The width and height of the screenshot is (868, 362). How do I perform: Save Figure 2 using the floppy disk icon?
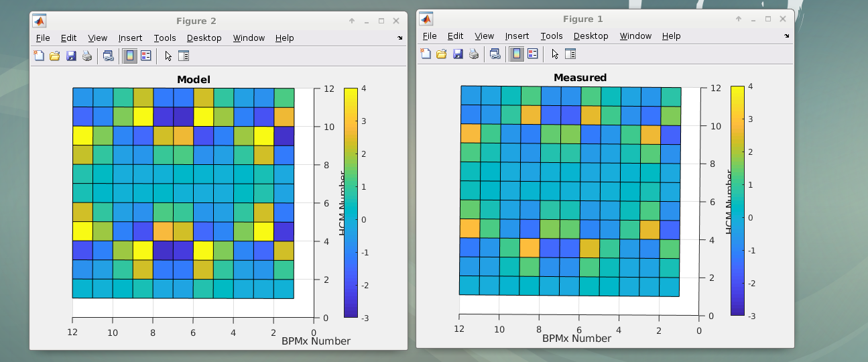[x=71, y=56]
